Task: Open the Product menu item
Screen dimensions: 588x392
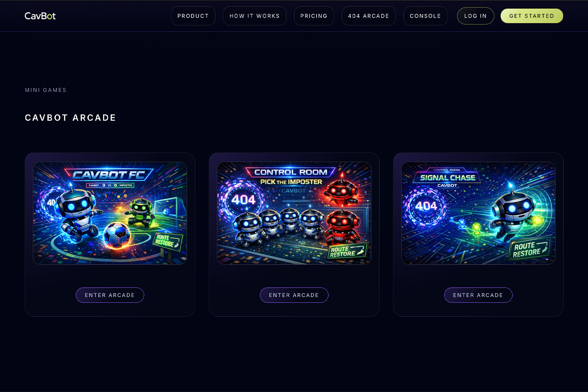Action: click(193, 16)
